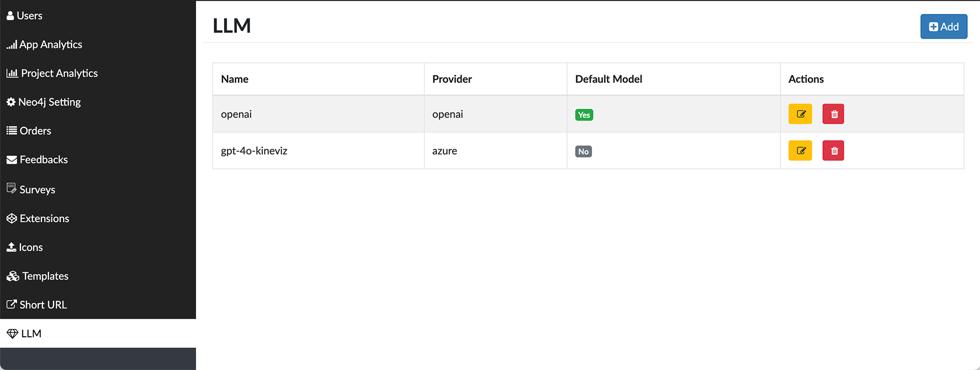Click the green Yes default model badge
The image size is (980, 370).
point(584,115)
